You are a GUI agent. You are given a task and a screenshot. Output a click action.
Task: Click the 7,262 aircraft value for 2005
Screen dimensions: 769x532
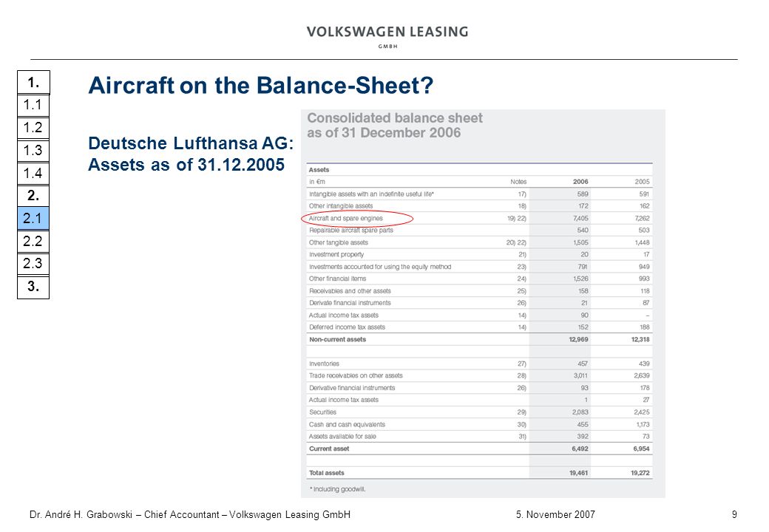pos(641,219)
